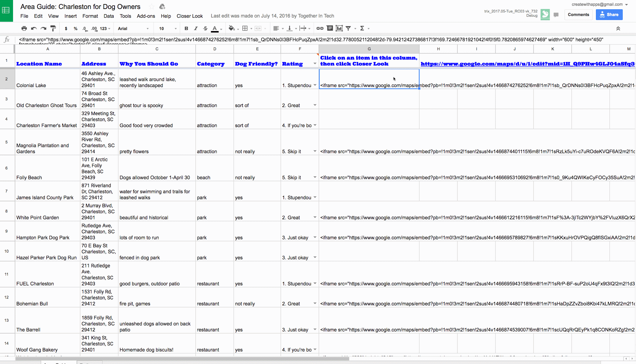Open rating dropdown for FUEL Charleston
The height and width of the screenshot is (364, 636).
pyautogui.click(x=315, y=284)
